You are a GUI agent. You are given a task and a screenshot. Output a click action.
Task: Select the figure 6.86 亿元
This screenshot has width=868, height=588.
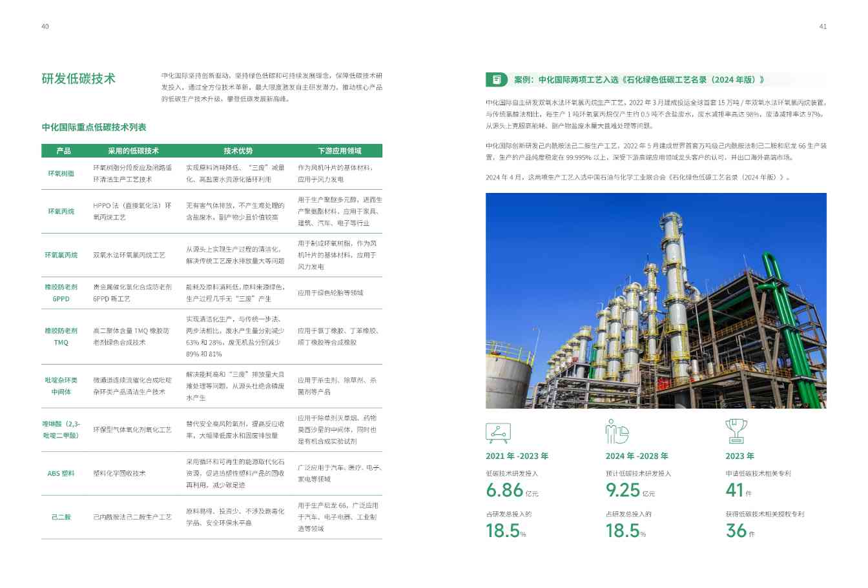coord(512,491)
